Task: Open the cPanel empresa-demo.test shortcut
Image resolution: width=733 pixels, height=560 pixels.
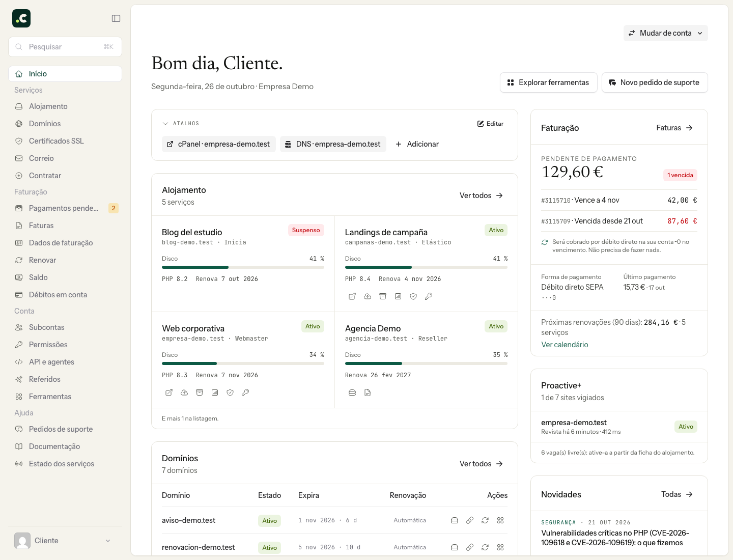Action: pyautogui.click(x=219, y=144)
